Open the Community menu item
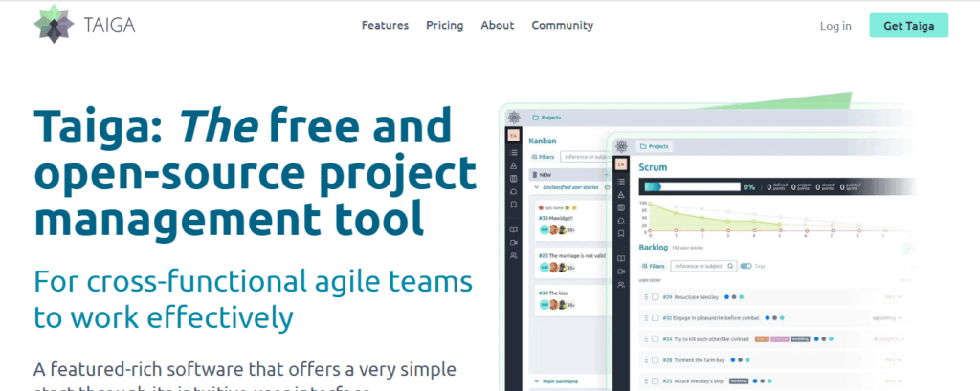The width and height of the screenshot is (980, 391). tap(563, 26)
